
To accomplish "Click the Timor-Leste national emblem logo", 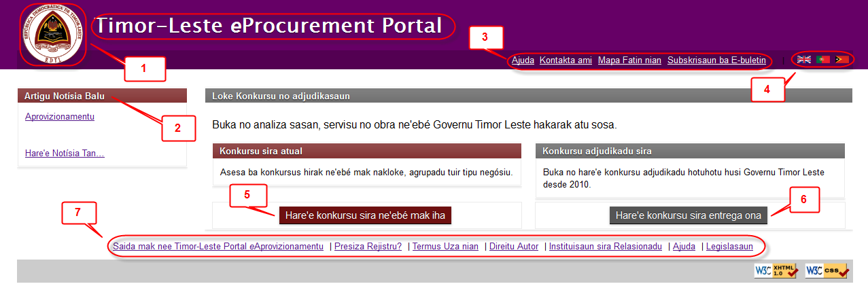I will tap(53, 35).
